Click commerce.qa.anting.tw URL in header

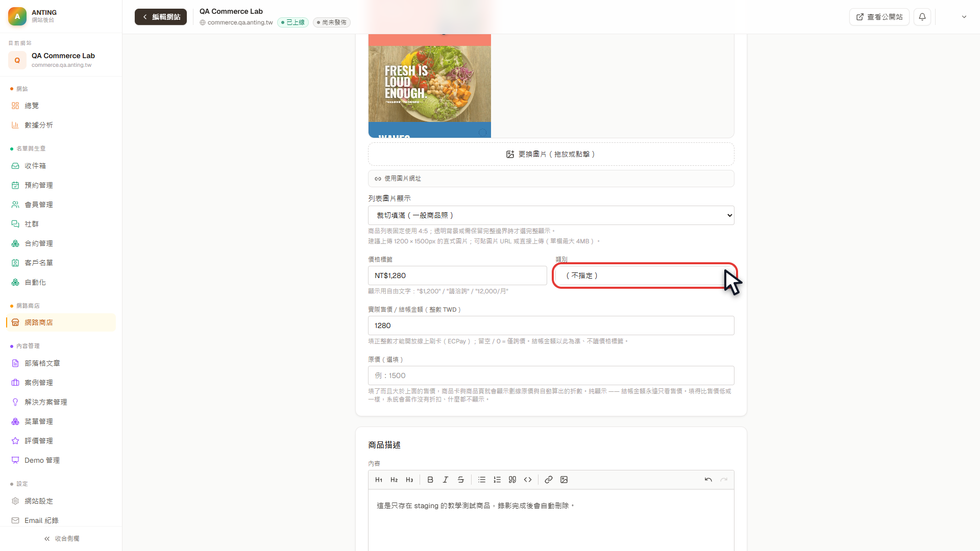[240, 22]
